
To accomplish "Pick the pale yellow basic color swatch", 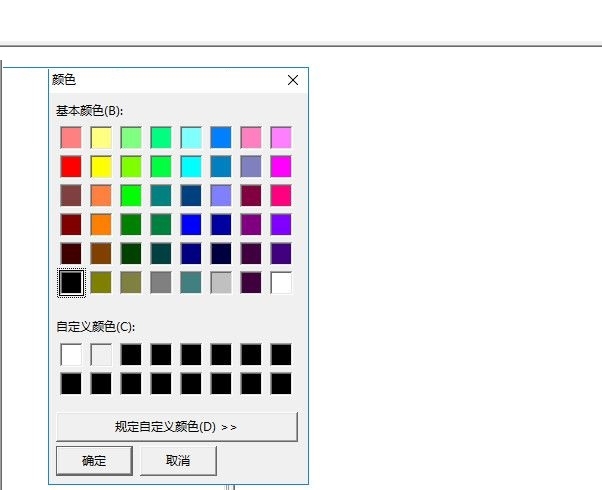I will [101, 137].
